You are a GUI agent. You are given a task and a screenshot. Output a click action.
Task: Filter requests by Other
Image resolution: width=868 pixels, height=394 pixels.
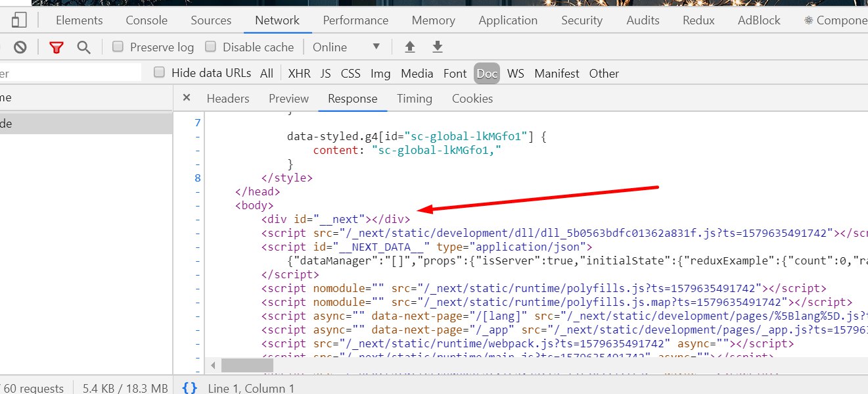[x=604, y=73]
